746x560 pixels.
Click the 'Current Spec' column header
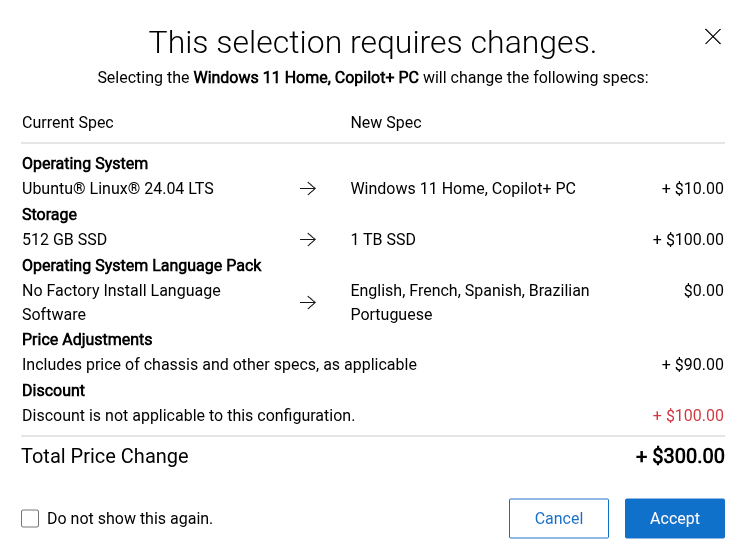click(68, 123)
